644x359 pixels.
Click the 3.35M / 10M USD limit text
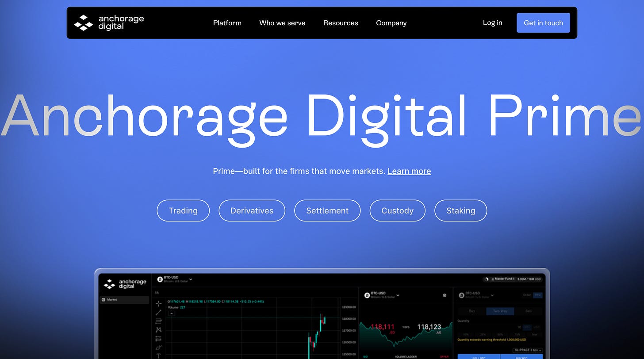coord(529,279)
